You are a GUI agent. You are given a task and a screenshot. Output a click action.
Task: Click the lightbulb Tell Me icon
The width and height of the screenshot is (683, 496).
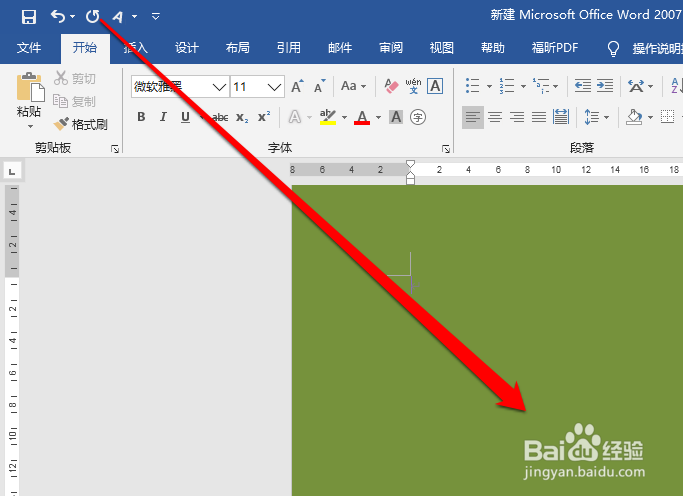point(613,48)
